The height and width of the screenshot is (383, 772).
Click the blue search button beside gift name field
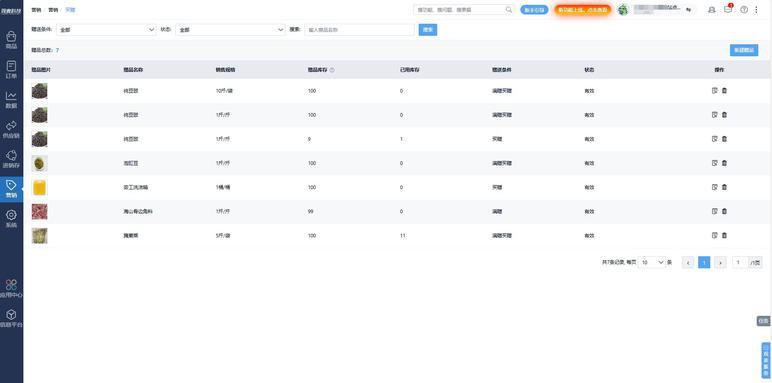click(x=428, y=30)
